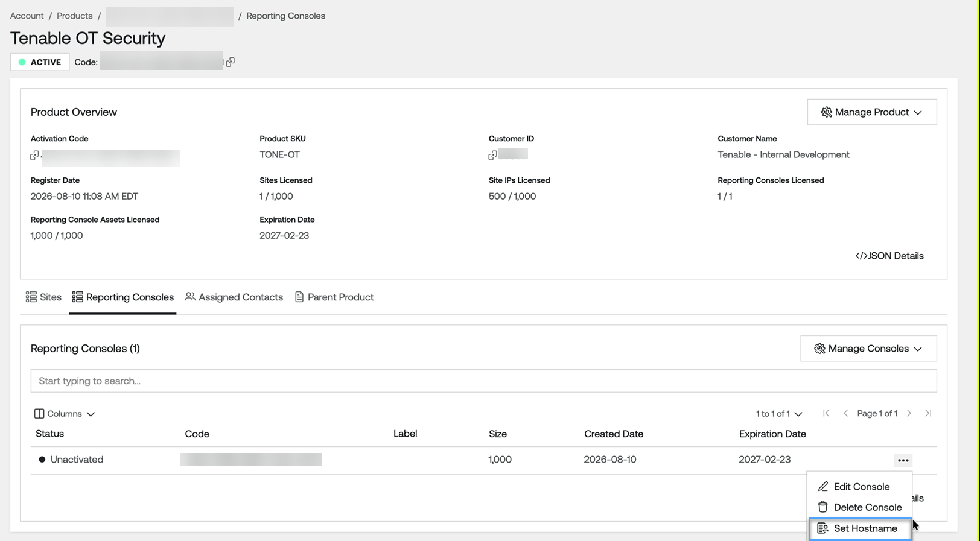This screenshot has width=980, height=541.
Task: Click the 2026-08-10 11:08 AM EDT register date
Action: tap(84, 196)
